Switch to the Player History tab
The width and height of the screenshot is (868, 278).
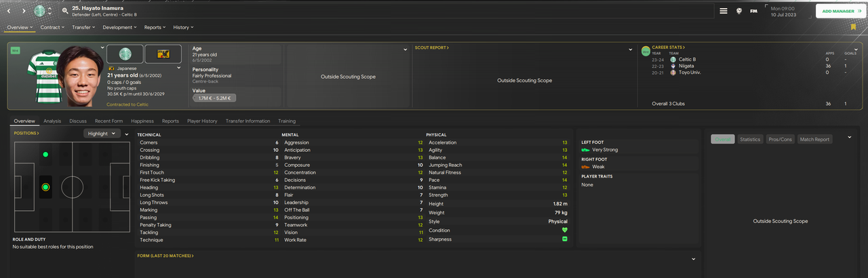[202, 121]
